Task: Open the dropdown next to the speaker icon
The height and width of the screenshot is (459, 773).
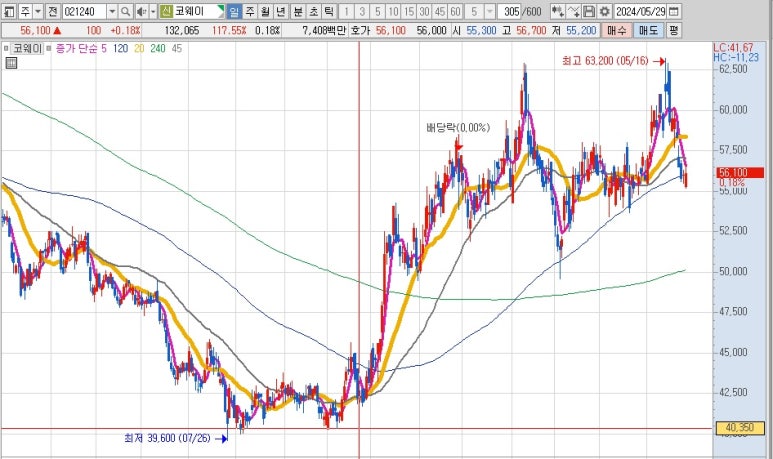Action: pyautogui.click(x=153, y=11)
